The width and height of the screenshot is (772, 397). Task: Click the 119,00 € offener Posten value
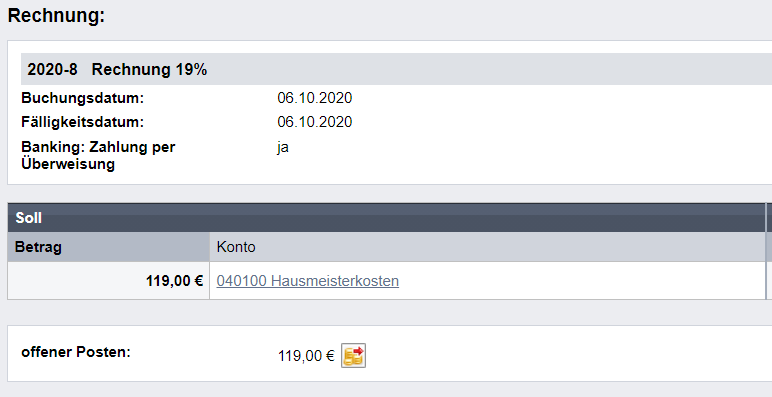click(306, 356)
